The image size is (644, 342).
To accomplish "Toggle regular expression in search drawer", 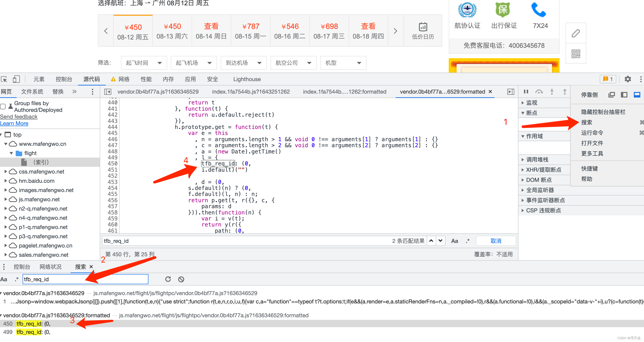I will [16, 279].
